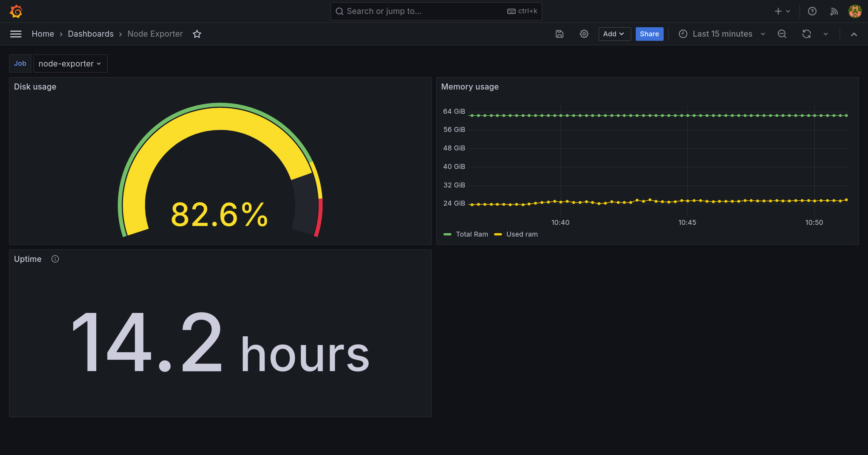The image size is (868, 455).
Task: Open the Add dropdown
Action: (x=615, y=34)
